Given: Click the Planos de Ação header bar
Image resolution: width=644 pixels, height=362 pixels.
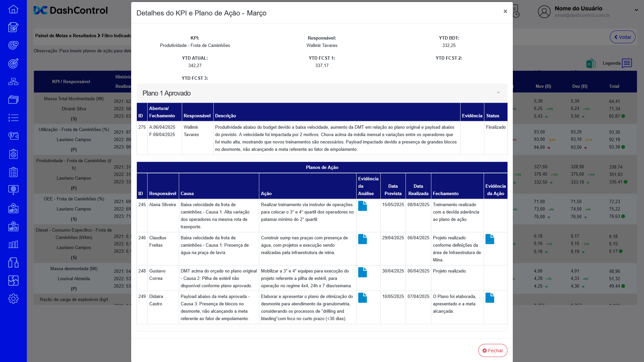Looking at the screenshot, I should (x=322, y=167).
